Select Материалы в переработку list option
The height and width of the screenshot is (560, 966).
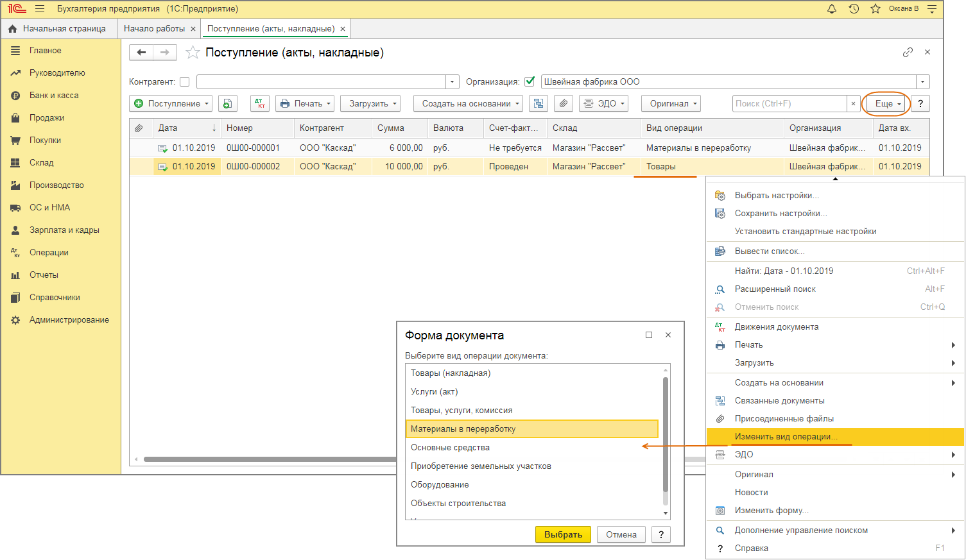tap(532, 428)
